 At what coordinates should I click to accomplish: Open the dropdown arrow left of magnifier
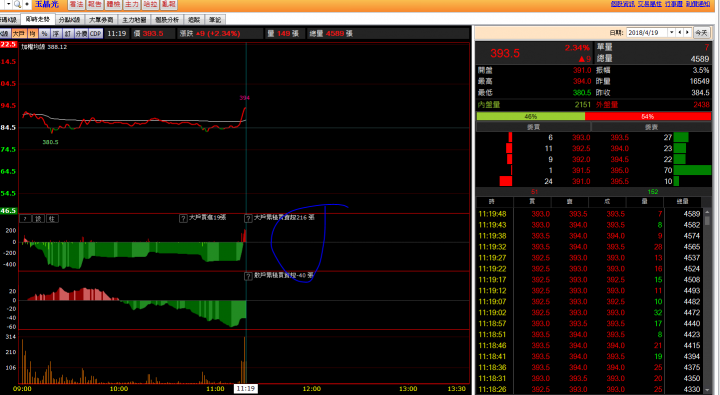coord(8,4)
